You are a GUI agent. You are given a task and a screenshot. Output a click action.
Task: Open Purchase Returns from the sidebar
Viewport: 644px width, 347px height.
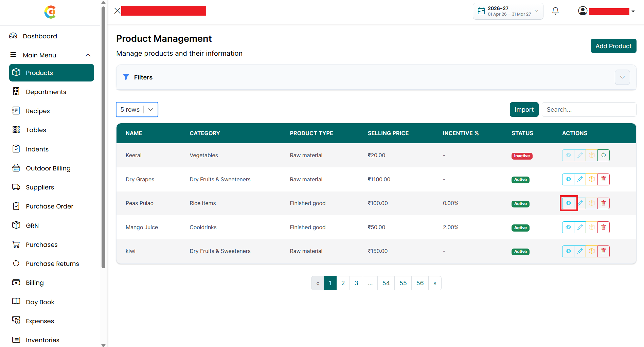tap(52, 264)
